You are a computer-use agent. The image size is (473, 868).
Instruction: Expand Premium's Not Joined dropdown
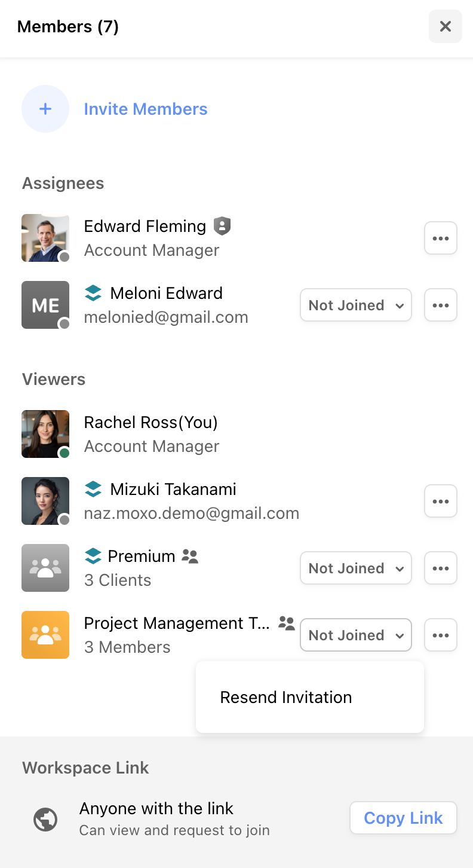click(x=356, y=568)
